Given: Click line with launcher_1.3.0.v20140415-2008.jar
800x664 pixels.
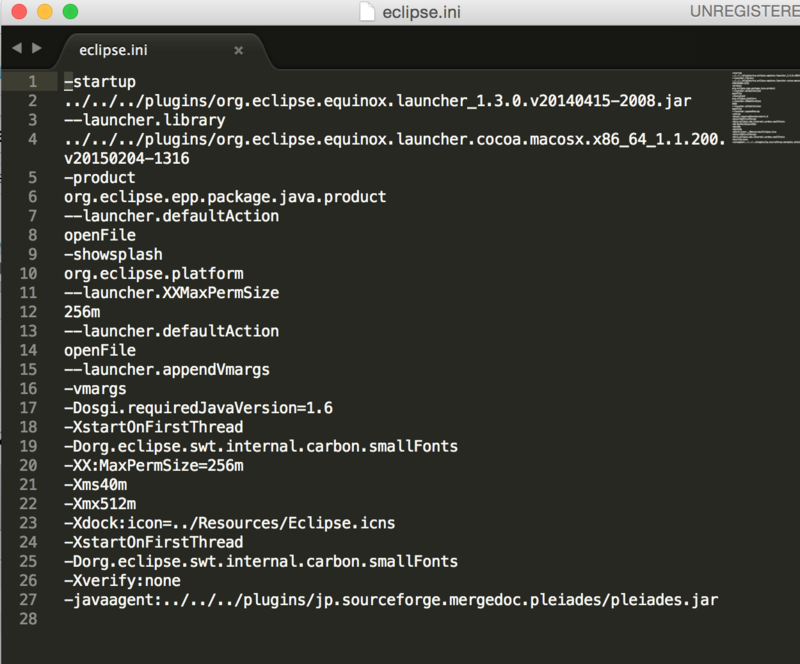Looking at the screenshot, I should tap(378, 101).
